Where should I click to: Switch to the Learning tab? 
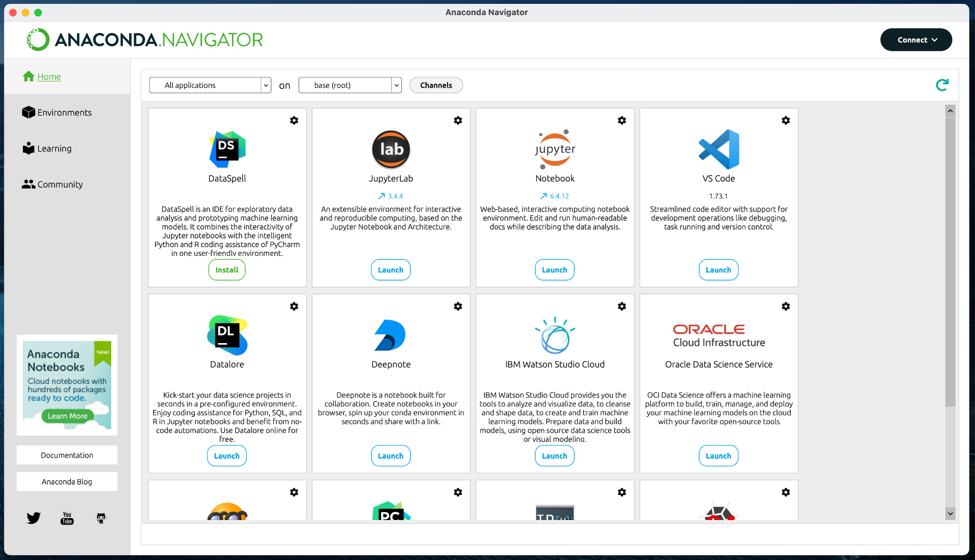click(47, 149)
